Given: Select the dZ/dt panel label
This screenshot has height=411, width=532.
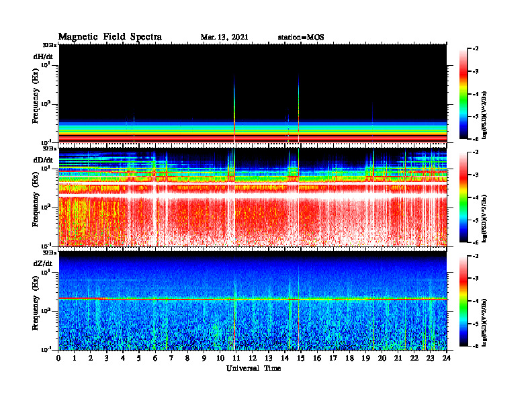Looking at the screenshot, I should coord(43,263).
